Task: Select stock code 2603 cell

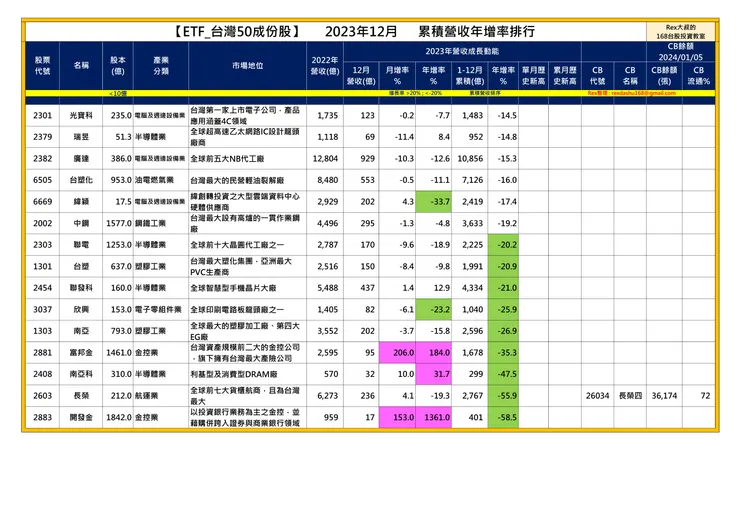Action: 42,396
